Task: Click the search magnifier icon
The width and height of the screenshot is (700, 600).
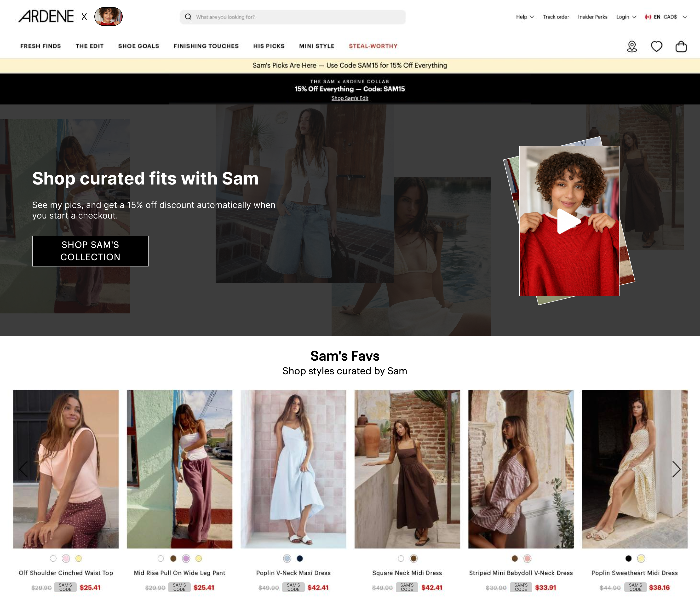Action: click(188, 17)
